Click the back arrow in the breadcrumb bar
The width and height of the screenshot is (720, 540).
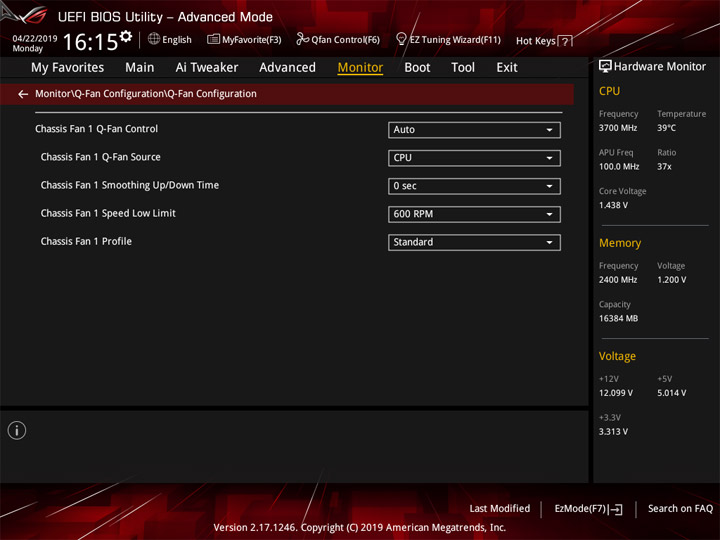(x=23, y=94)
